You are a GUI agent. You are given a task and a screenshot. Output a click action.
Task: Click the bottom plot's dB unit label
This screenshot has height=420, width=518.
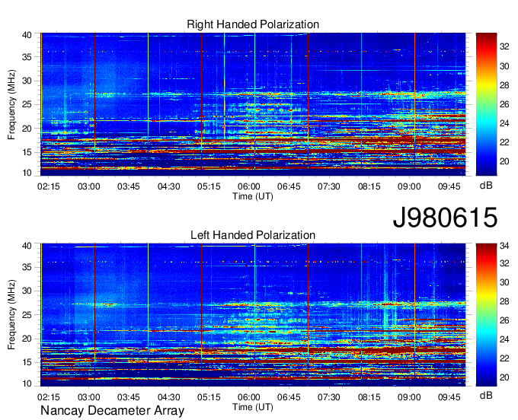(x=486, y=395)
